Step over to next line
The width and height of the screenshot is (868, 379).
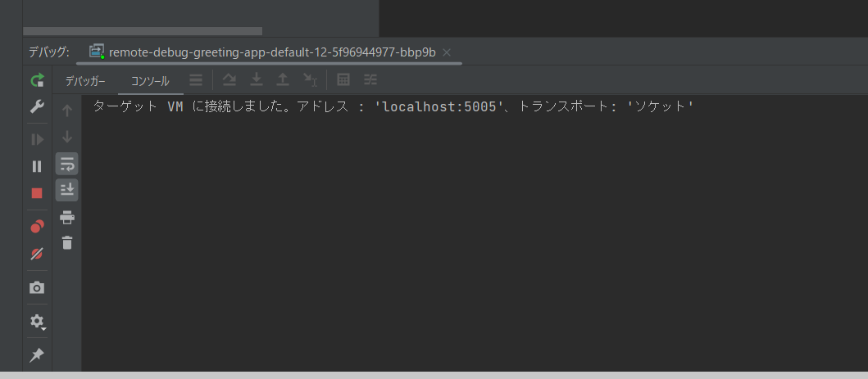point(229,80)
